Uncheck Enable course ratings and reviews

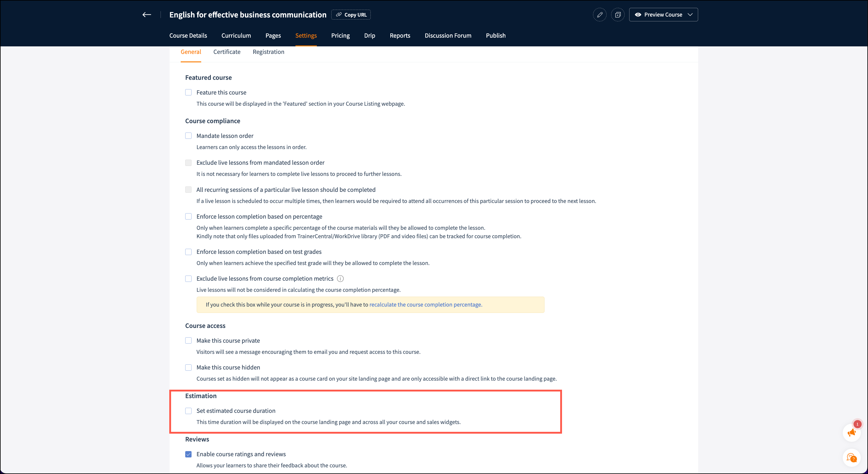[188, 454]
